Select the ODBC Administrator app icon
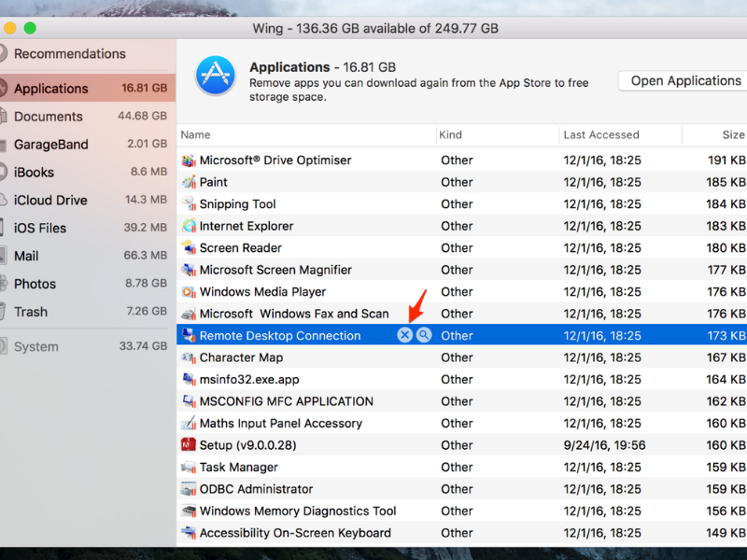 tap(189, 489)
